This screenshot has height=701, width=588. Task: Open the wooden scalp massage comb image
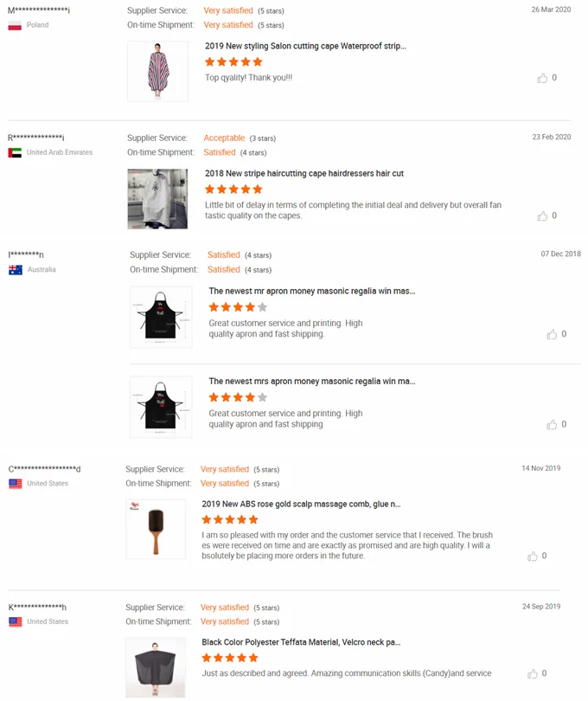[156, 529]
